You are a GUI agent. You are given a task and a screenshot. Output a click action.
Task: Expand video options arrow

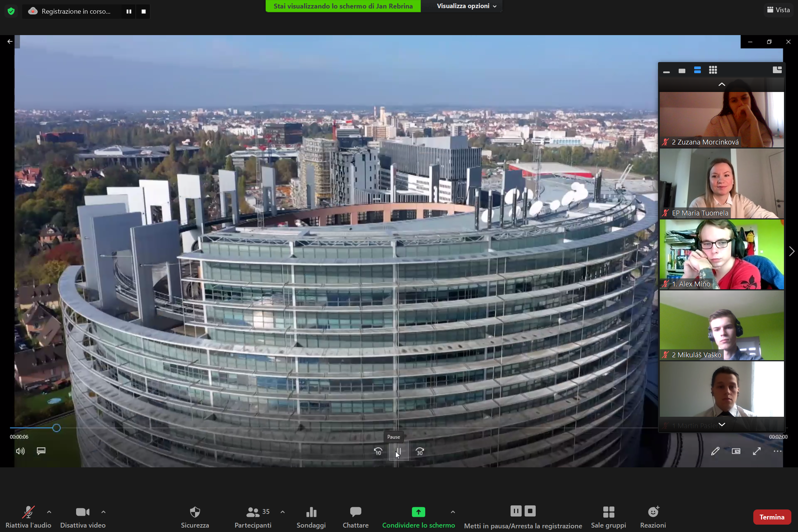pos(103,512)
